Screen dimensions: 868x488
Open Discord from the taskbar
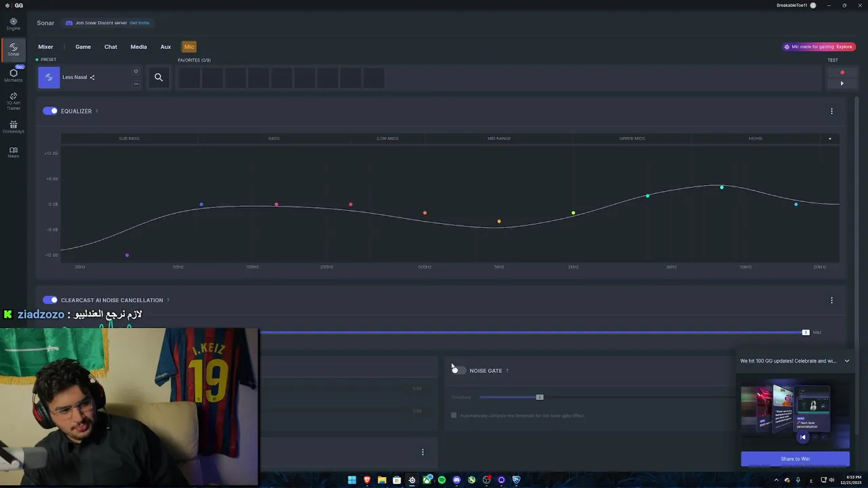pos(456,480)
